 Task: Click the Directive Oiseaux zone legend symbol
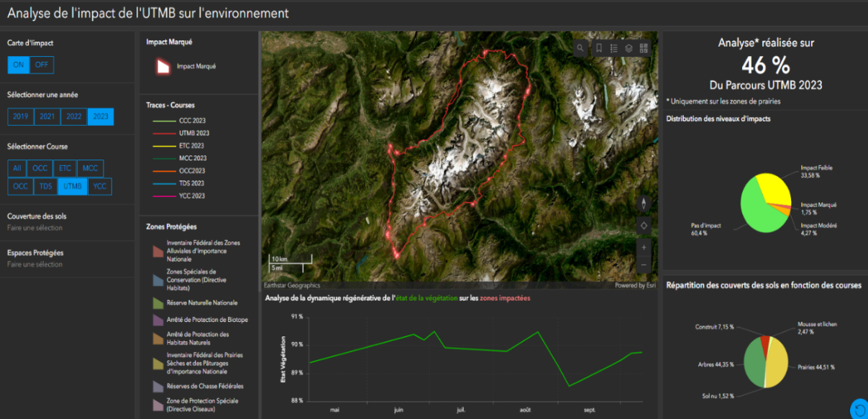tap(157, 405)
